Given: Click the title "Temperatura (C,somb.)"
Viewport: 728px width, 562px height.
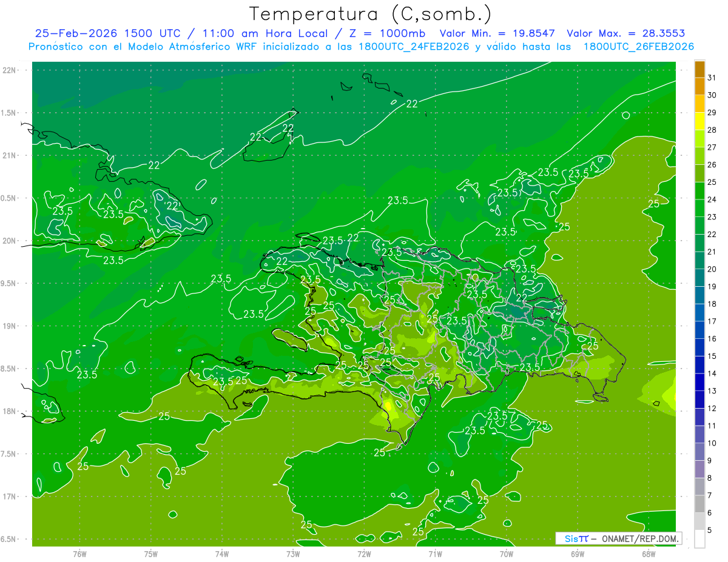Looking at the screenshot, I should pos(371,13).
